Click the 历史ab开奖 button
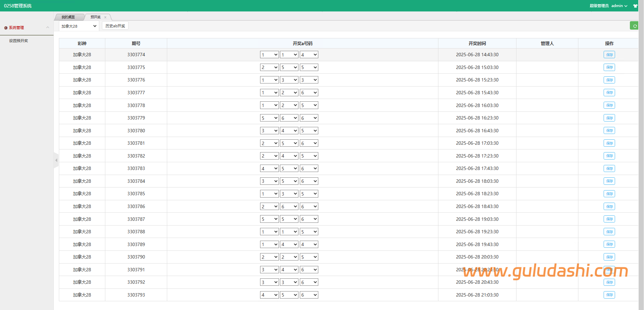 115,26
